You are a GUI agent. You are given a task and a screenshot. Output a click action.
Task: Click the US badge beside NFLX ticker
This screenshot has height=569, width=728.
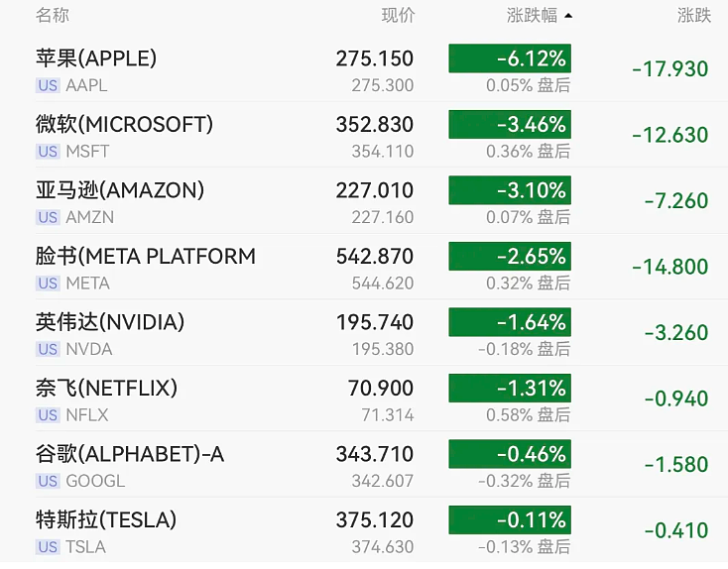pyautogui.click(x=48, y=415)
